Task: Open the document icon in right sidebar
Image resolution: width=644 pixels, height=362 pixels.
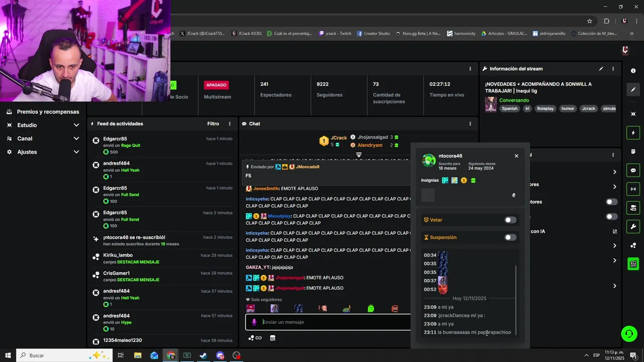Action: (x=633, y=151)
